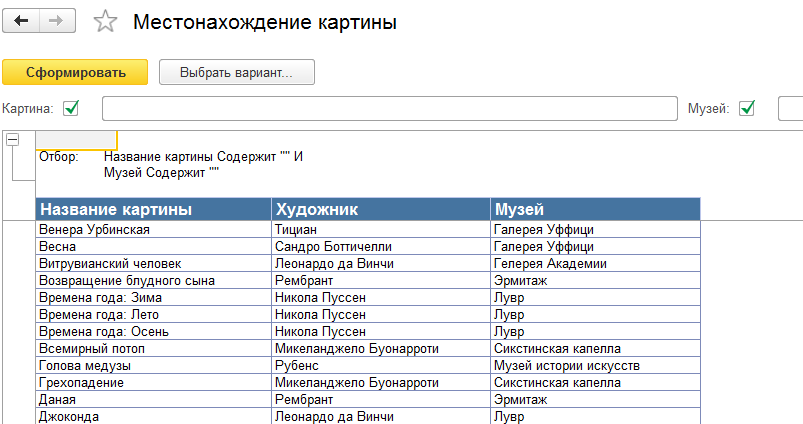Select Рембрант in the Возвращение блудного сына row
This screenshot has width=803, height=424.
381,280
